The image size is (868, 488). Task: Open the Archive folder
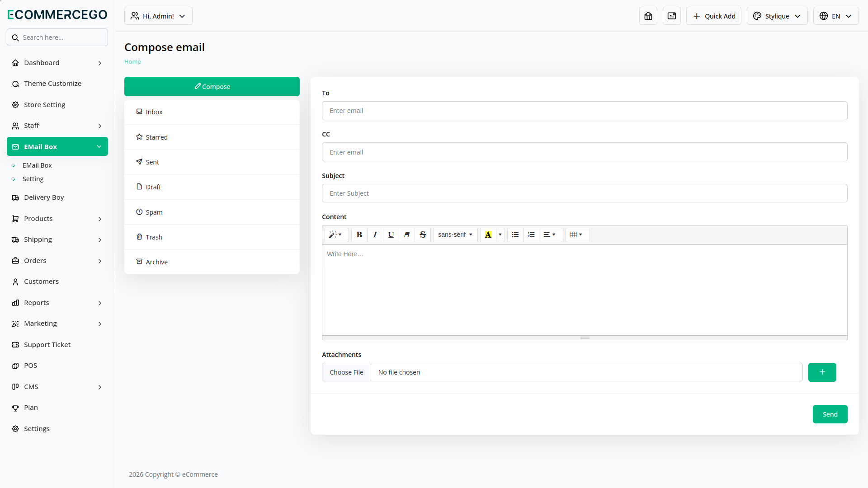(x=212, y=262)
